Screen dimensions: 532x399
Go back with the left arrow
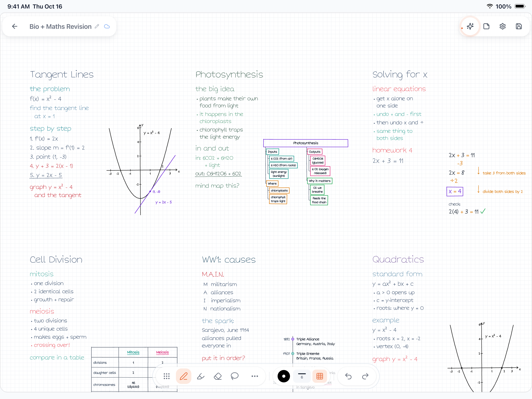coord(15,26)
